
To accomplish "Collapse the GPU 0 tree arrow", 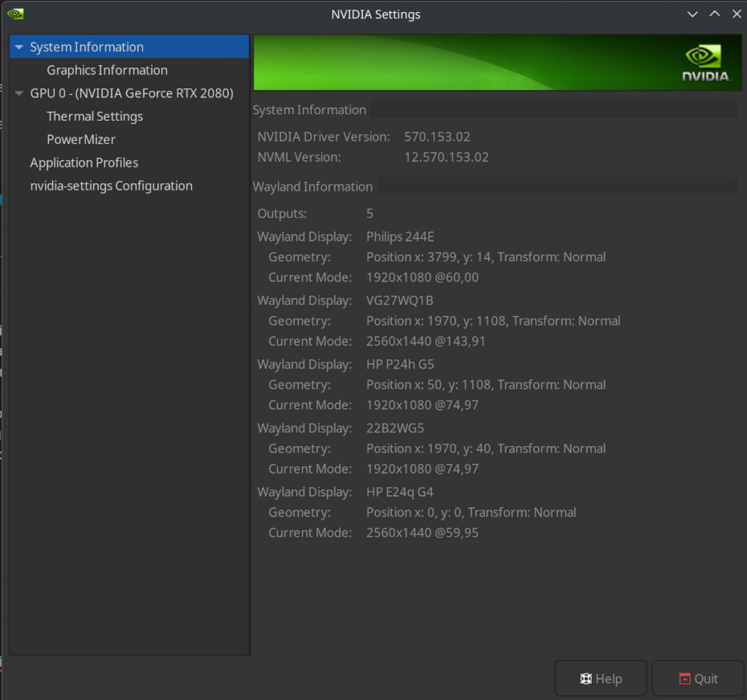I will tap(19, 93).
